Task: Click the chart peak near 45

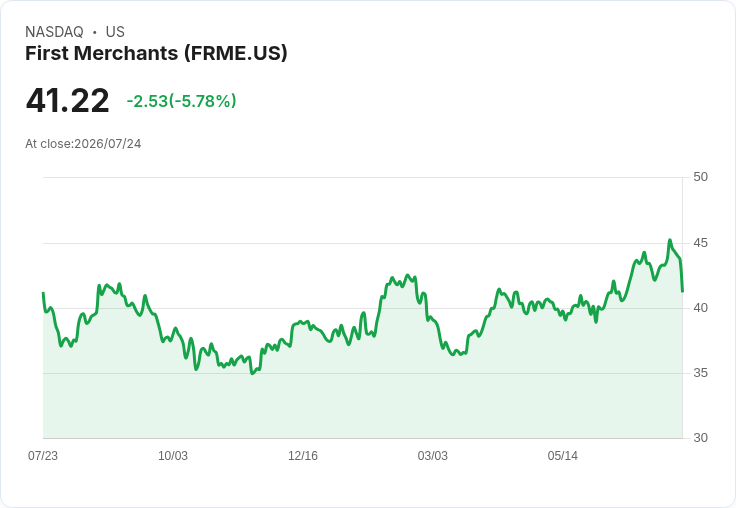Action: [670, 240]
